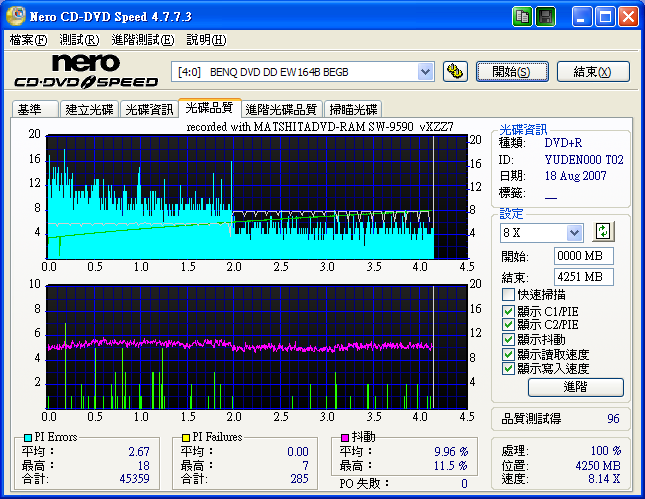Click the copy-to-clipboard icon in title bar
Viewport: 645px width, 499px height.
522,17
